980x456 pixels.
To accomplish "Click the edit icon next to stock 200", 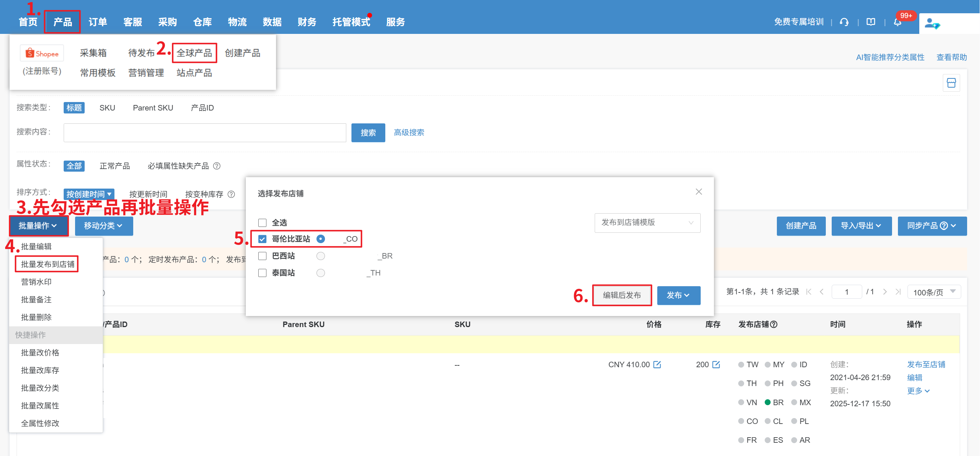I will pyautogui.click(x=716, y=365).
